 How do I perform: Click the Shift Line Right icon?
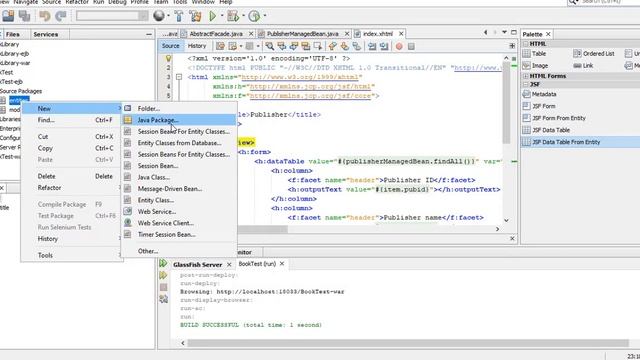[x=384, y=46]
